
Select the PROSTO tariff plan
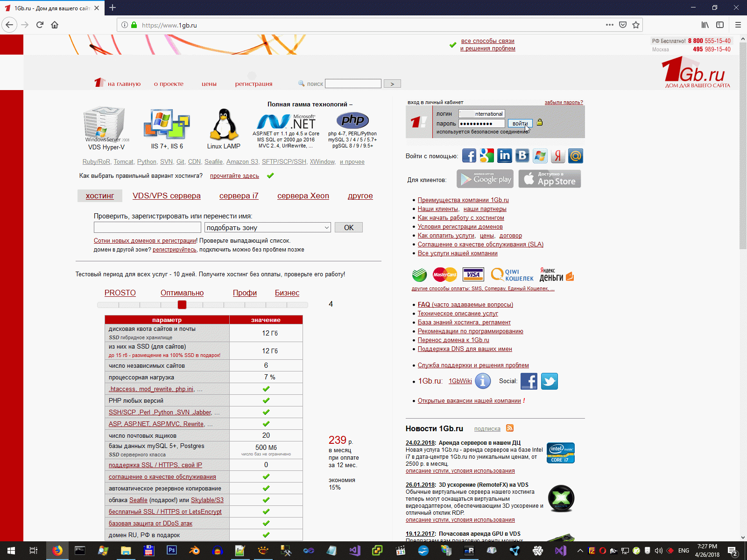pyautogui.click(x=120, y=293)
